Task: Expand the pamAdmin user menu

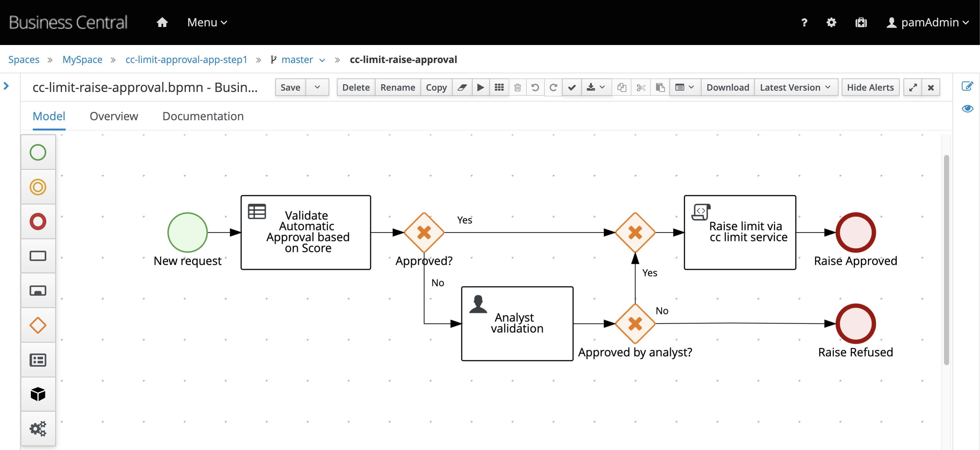Action: pos(928,22)
